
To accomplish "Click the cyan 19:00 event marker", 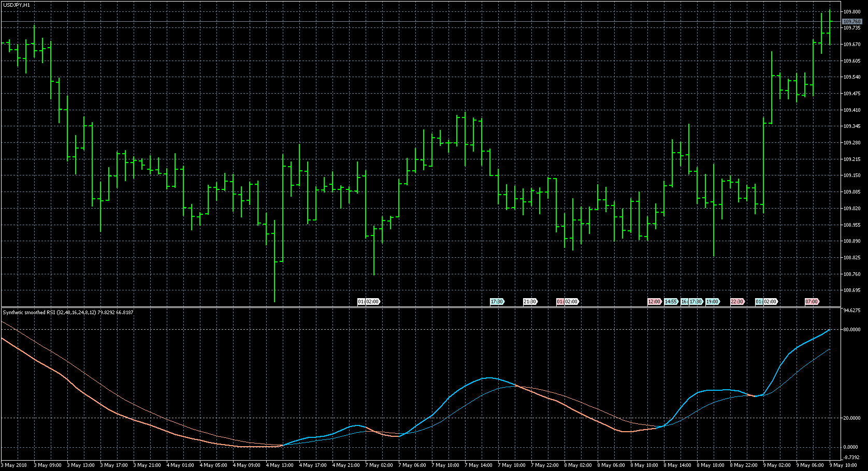I will coord(712,302).
